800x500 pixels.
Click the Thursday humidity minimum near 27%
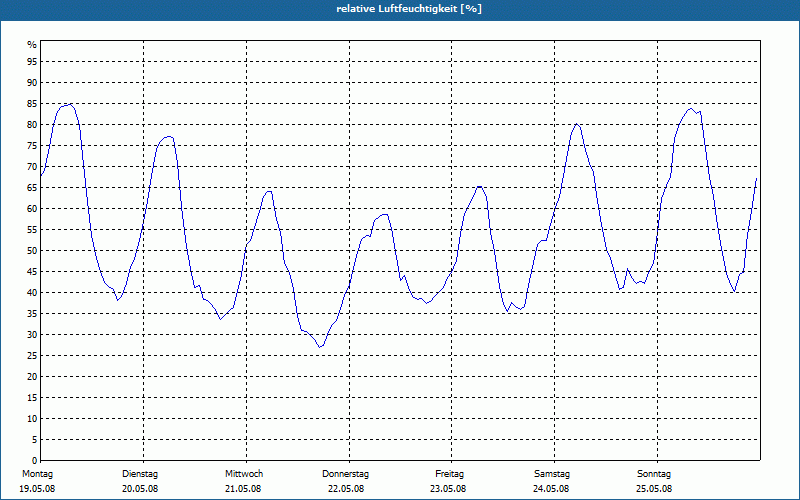point(320,347)
